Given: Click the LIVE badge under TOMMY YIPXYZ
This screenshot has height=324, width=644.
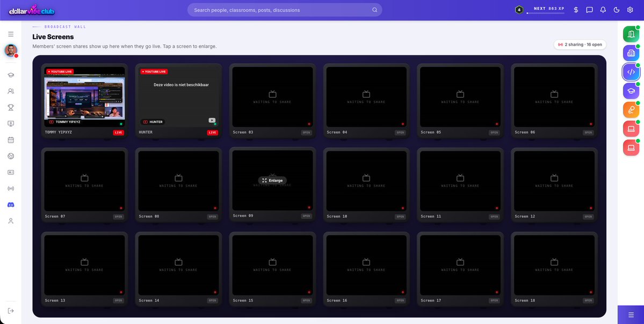Looking at the screenshot, I should (x=119, y=132).
